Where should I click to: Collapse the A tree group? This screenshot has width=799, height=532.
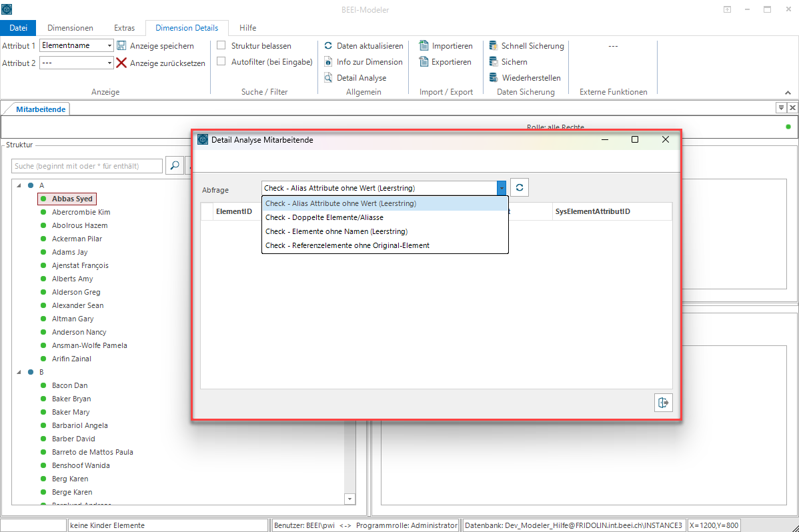pyautogui.click(x=19, y=185)
